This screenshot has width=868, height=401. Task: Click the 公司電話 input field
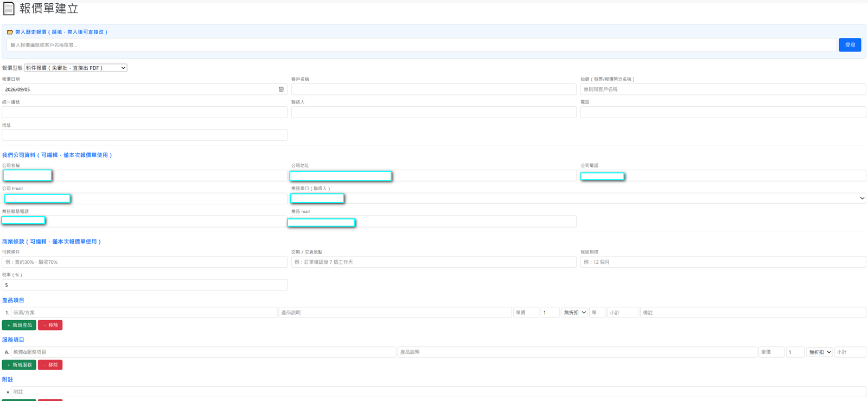click(723, 176)
